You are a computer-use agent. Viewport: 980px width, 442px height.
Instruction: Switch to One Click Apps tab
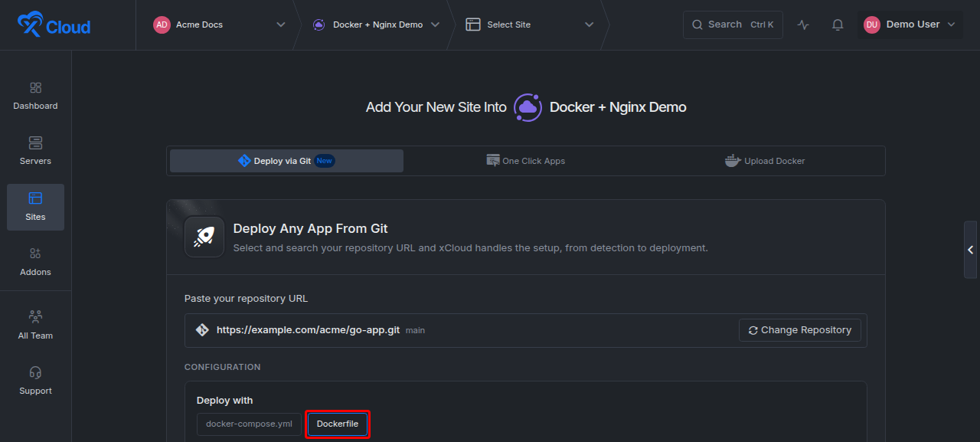[525, 161]
